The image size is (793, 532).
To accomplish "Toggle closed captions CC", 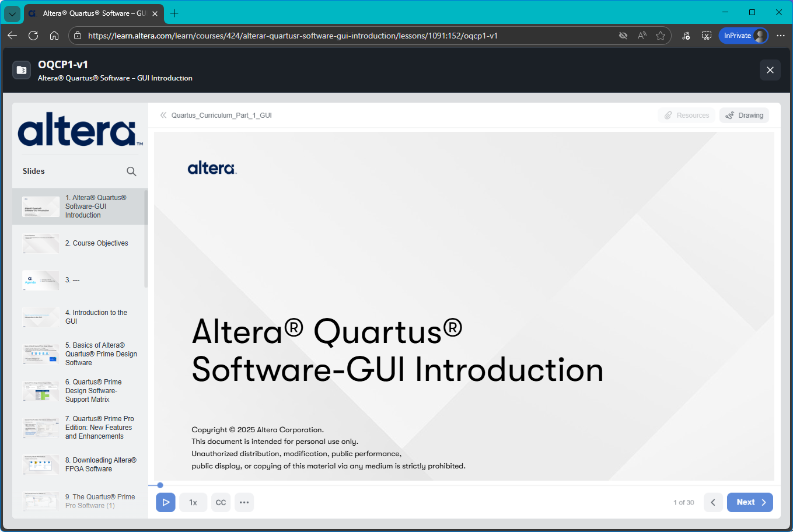I will 221,502.
